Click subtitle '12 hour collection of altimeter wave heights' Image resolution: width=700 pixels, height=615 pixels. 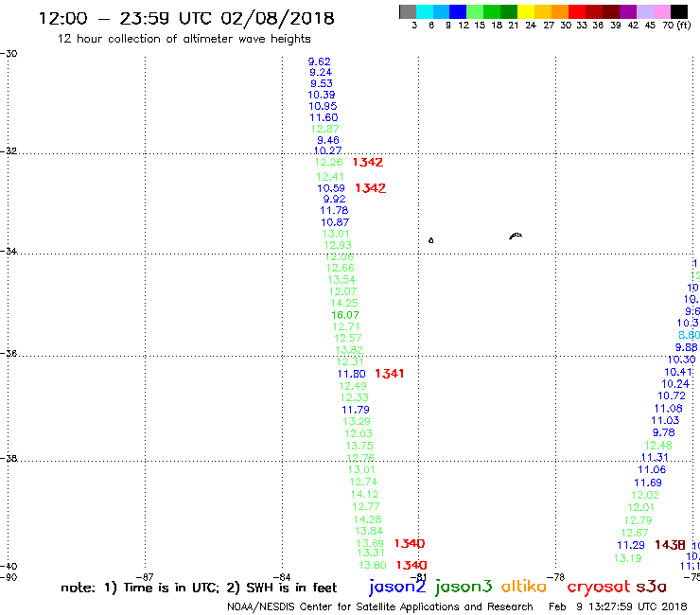[184, 39]
